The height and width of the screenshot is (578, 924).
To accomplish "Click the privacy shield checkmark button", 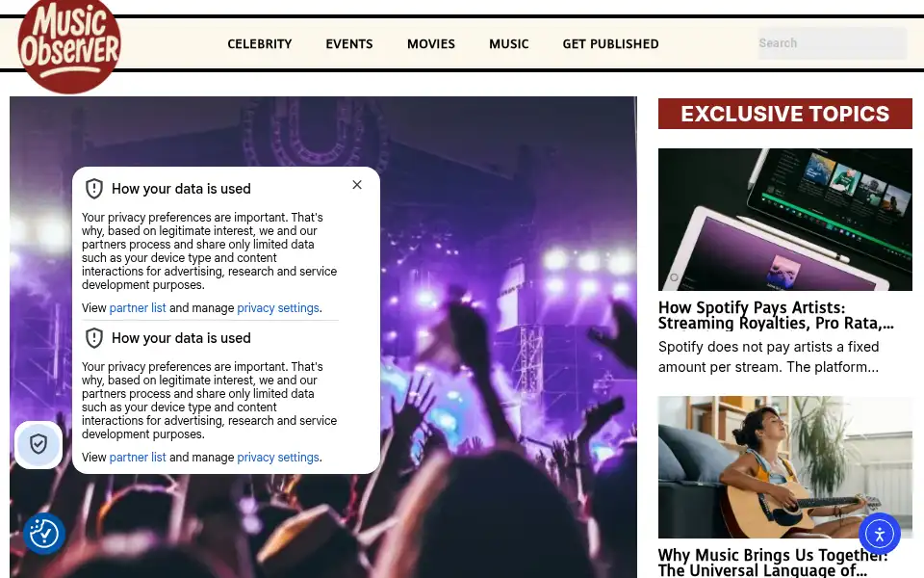I will (x=38, y=444).
